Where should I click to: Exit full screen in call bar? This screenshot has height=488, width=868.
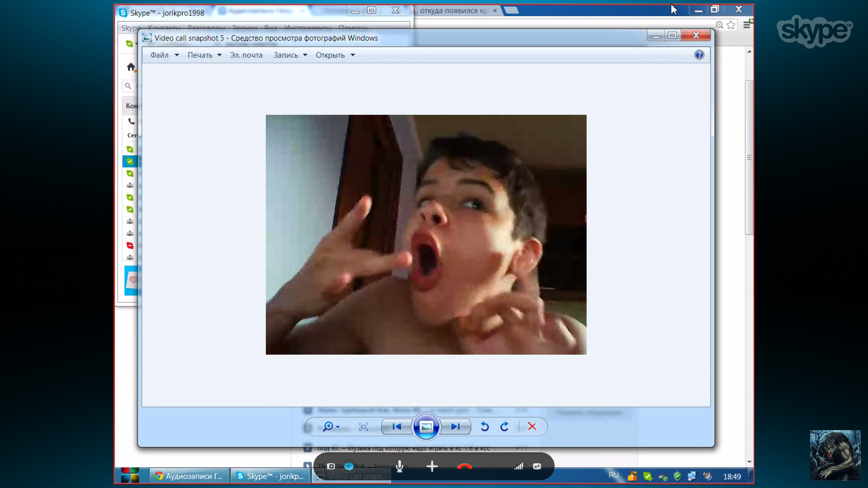537,466
